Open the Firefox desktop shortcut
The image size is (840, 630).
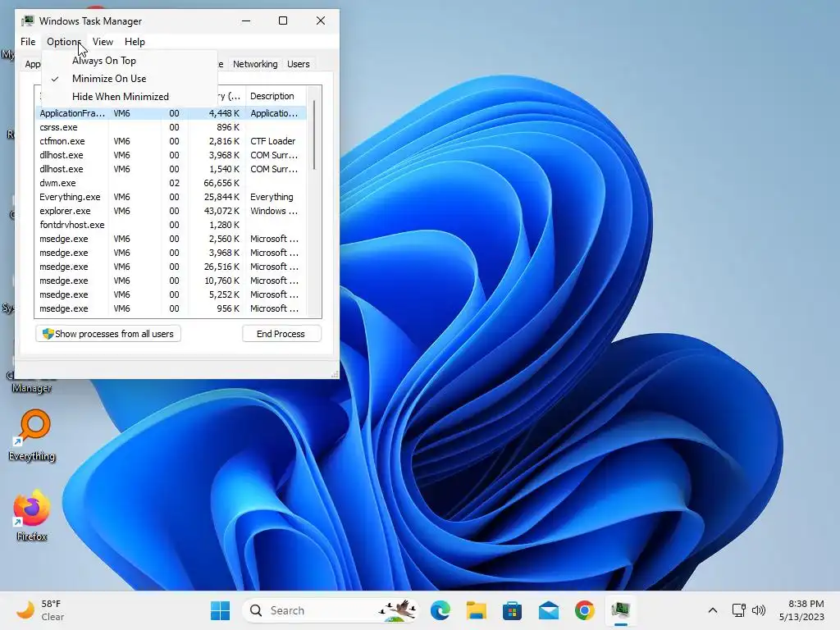pos(32,514)
